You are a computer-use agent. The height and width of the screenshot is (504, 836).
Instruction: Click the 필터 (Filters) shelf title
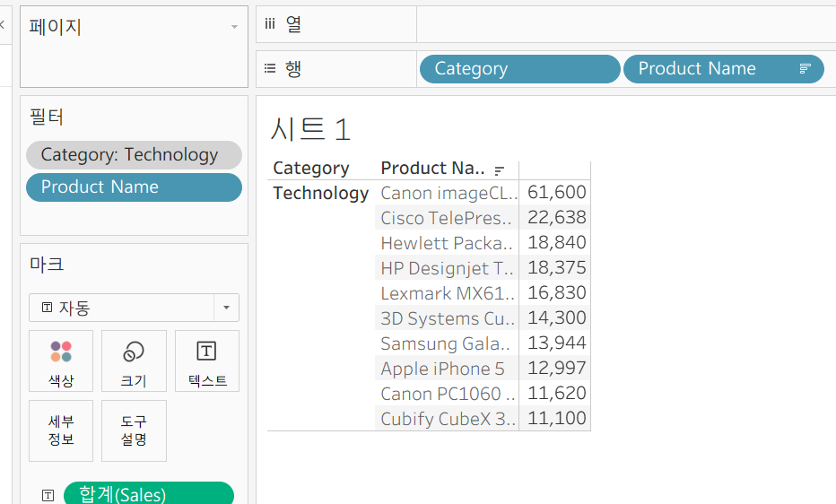47,117
